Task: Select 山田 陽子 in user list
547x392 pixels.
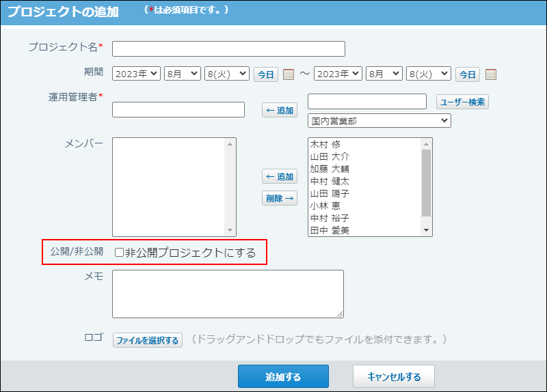Action: coord(364,193)
